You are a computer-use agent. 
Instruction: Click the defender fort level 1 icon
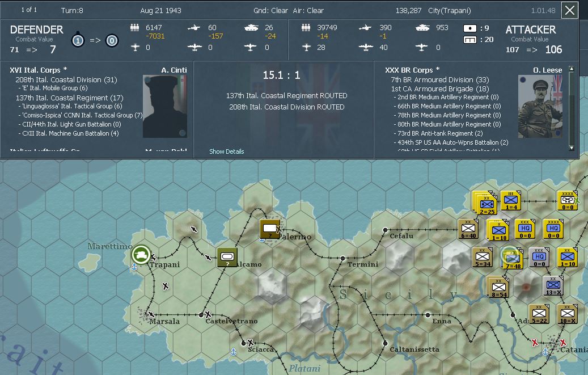point(78,40)
